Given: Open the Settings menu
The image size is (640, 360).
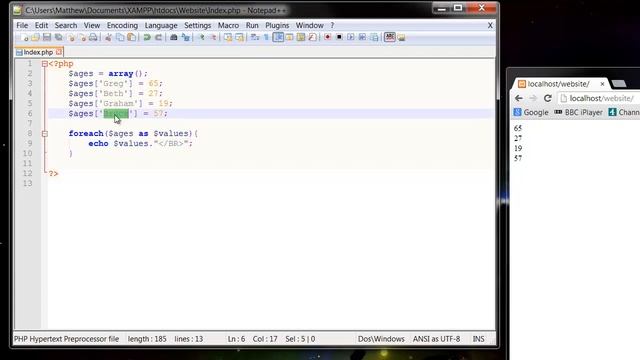Looking at the screenshot, I should (198, 25).
